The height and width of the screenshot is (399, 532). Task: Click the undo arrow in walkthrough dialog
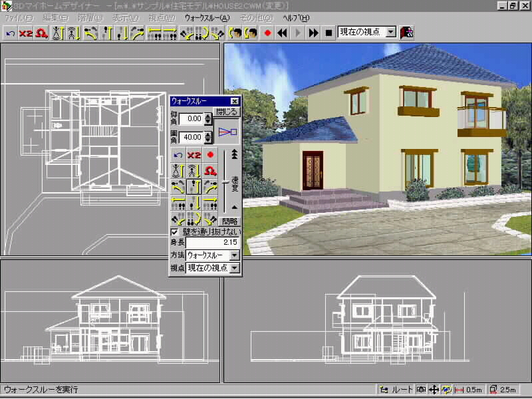[178, 155]
